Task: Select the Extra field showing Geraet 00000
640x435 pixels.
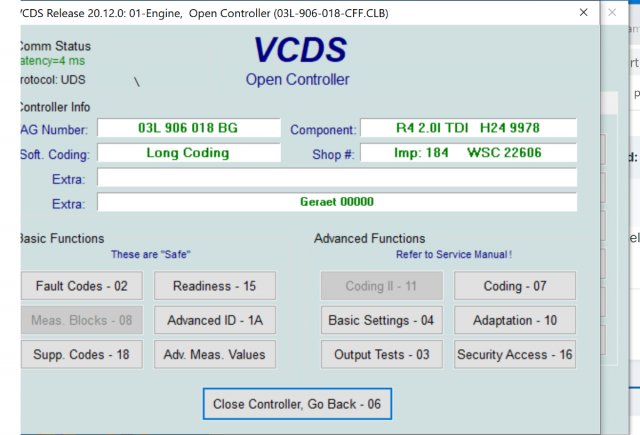Action: click(x=336, y=202)
